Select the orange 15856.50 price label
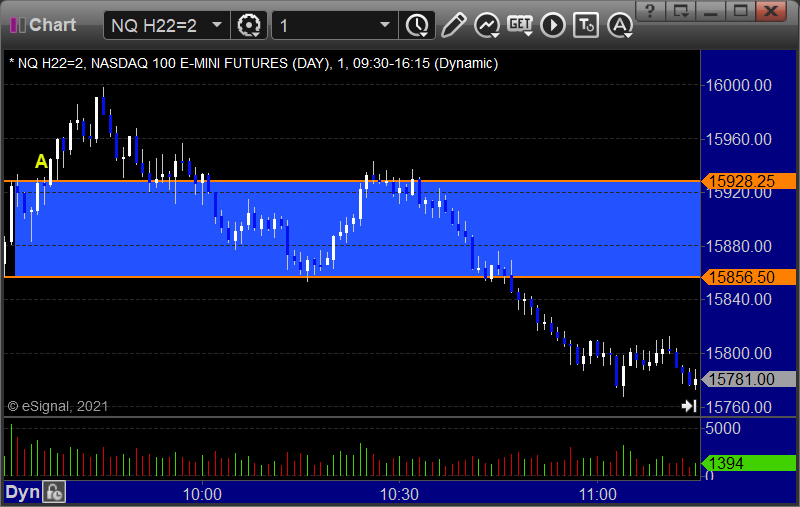Viewport: 800px width, 507px height. click(x=748, y=277)
